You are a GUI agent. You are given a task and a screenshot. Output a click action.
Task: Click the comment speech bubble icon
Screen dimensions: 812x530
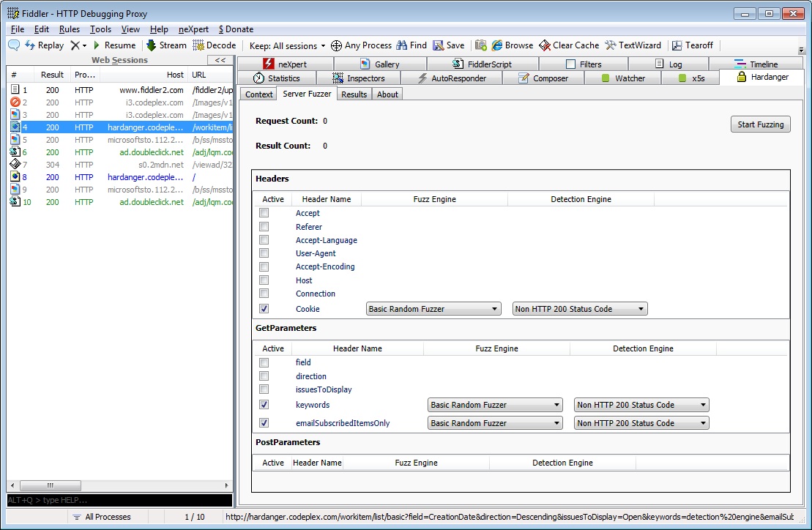[x=14, y=45]
